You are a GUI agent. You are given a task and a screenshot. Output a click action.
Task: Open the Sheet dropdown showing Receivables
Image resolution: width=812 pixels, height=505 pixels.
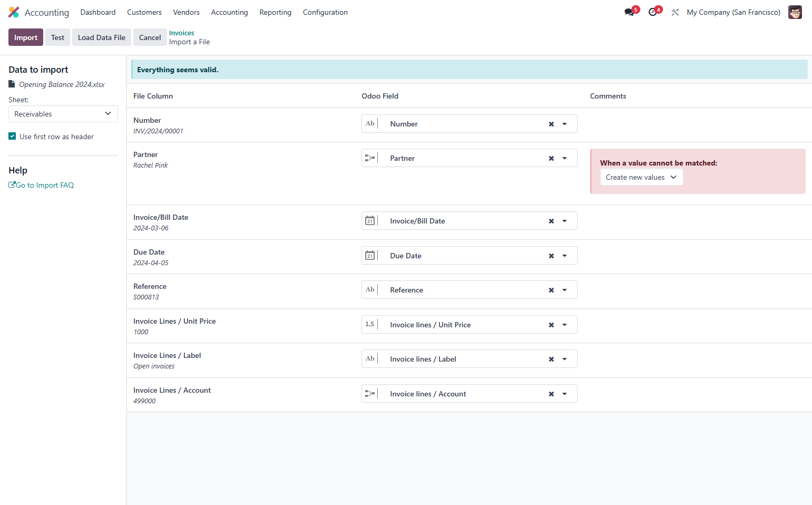point(63,114)
